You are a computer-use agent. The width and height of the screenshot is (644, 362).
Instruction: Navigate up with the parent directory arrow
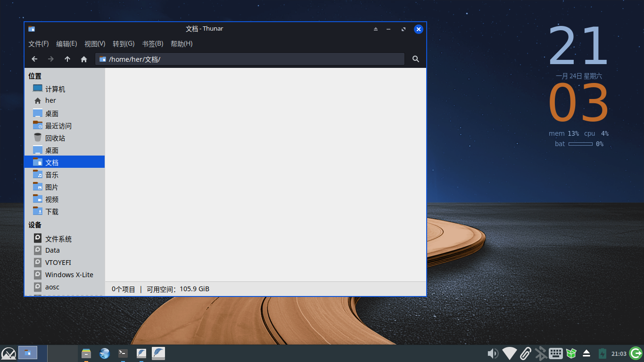[67, 59]
